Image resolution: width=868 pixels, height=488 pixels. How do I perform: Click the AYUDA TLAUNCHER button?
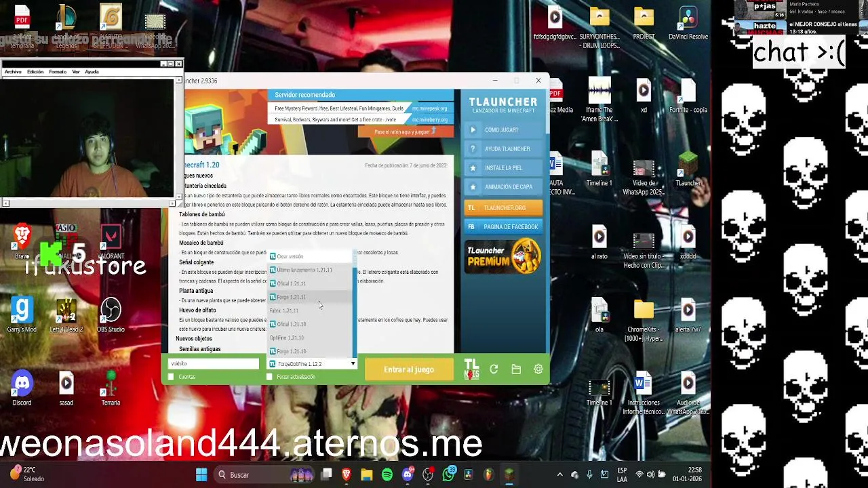[505, 148]
